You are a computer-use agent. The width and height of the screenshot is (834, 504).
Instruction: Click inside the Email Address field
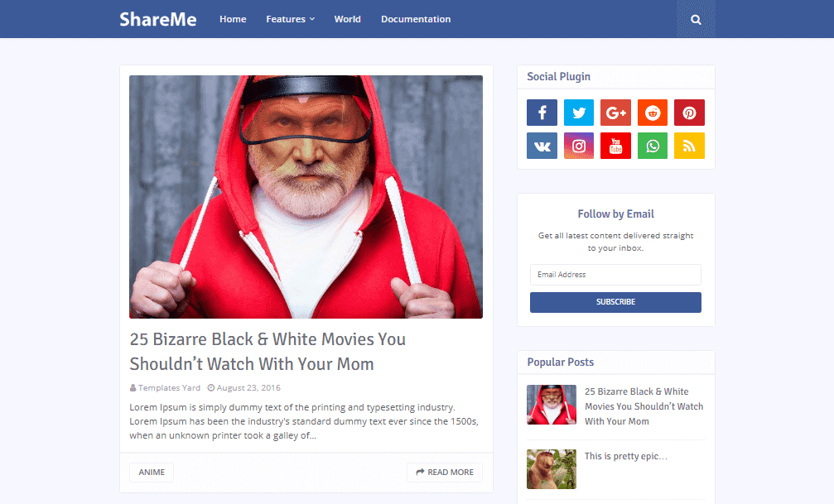pyautogui.click(x=615, y=274)
